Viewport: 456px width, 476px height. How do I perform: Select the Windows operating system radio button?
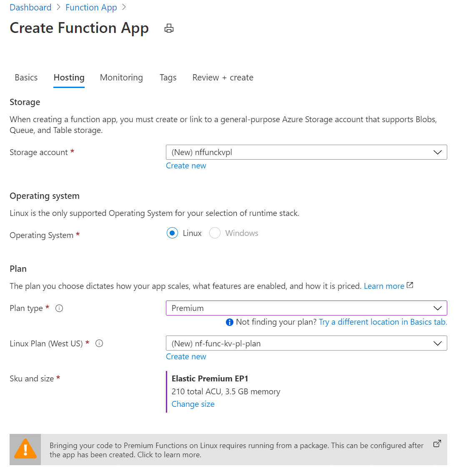tap(215, 233)
